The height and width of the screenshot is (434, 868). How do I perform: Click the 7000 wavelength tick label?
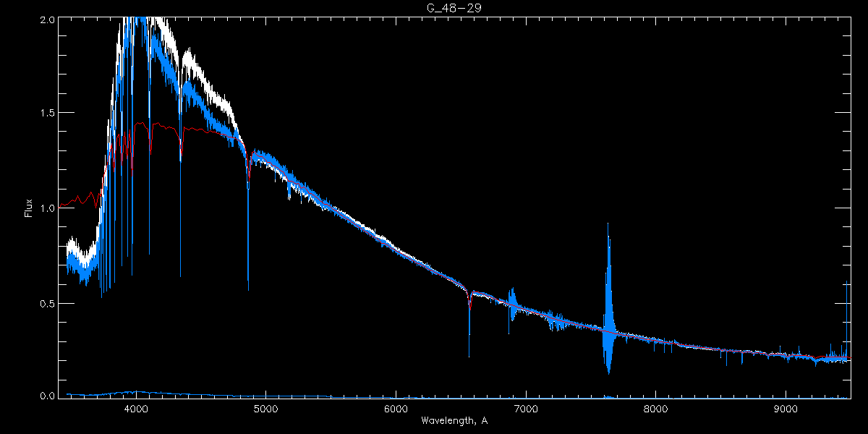coord(526,408)
